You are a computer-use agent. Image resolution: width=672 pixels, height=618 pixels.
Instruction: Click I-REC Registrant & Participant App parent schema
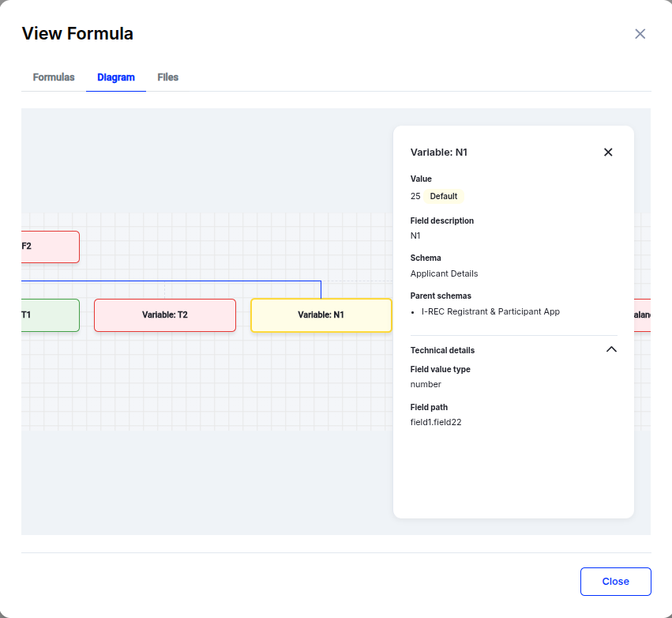(490, 311)
